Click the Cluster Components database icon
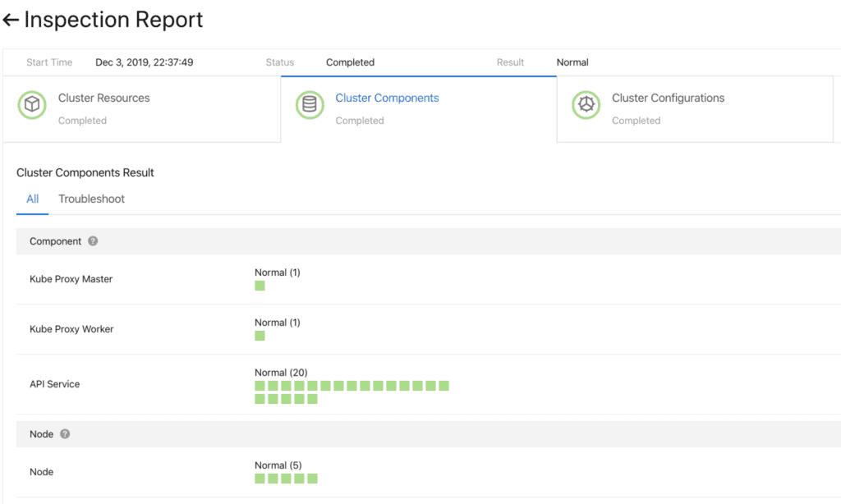 (310, 106)
